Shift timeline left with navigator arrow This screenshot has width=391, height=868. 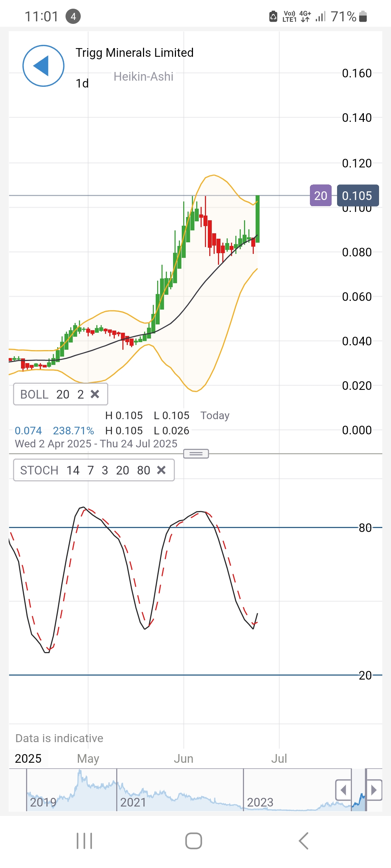pos(343,790)
